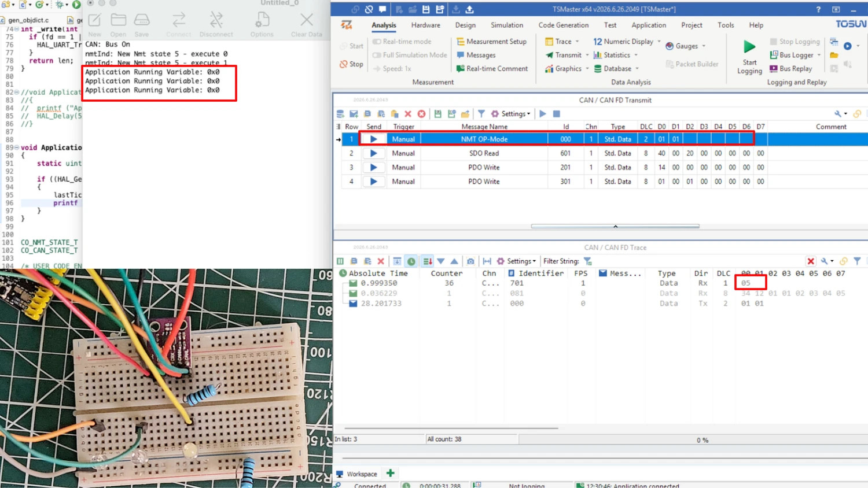Click the blue down-triangle in Trace toolbar

[441, 261]
